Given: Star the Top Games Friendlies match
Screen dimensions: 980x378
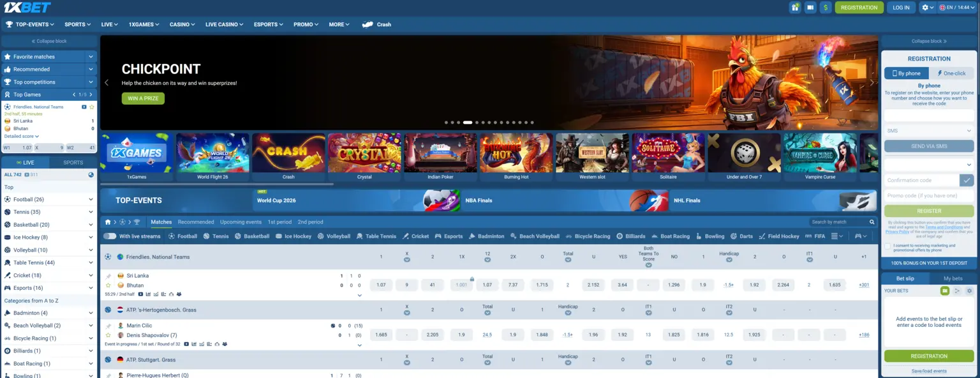Looking at the screenshot, I should [x=92, y=107].
